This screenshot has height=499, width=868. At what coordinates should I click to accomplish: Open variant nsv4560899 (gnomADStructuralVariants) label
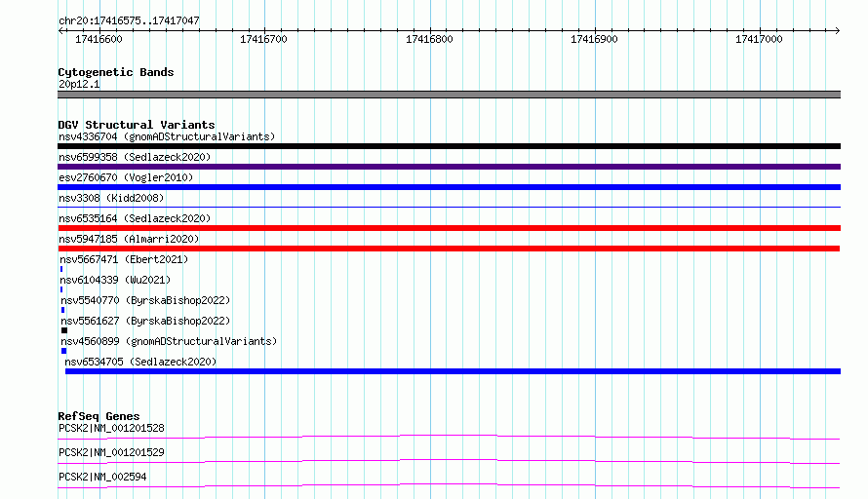(169, 341)
